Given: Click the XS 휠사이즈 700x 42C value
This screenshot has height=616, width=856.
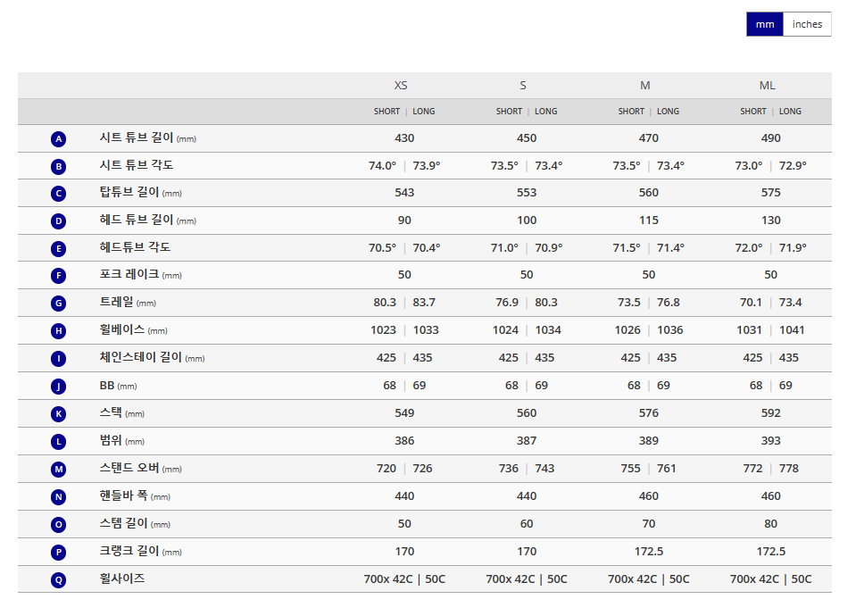Looking at the screenshot, I should pos(388,579).
